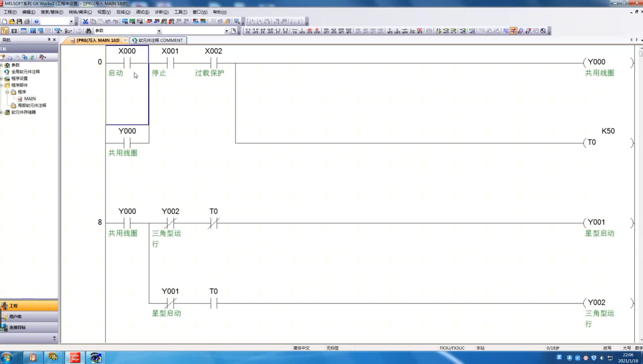Insert horizontal line with F9 icon
643x364 pixels.
click(295, 31)
